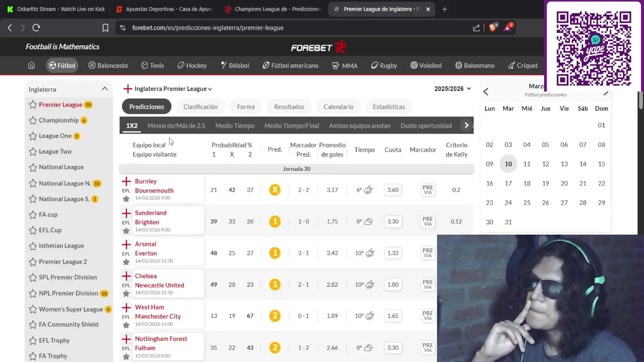Favorite League Two with its star icon
644x362 pixels.
coord(33,151)
